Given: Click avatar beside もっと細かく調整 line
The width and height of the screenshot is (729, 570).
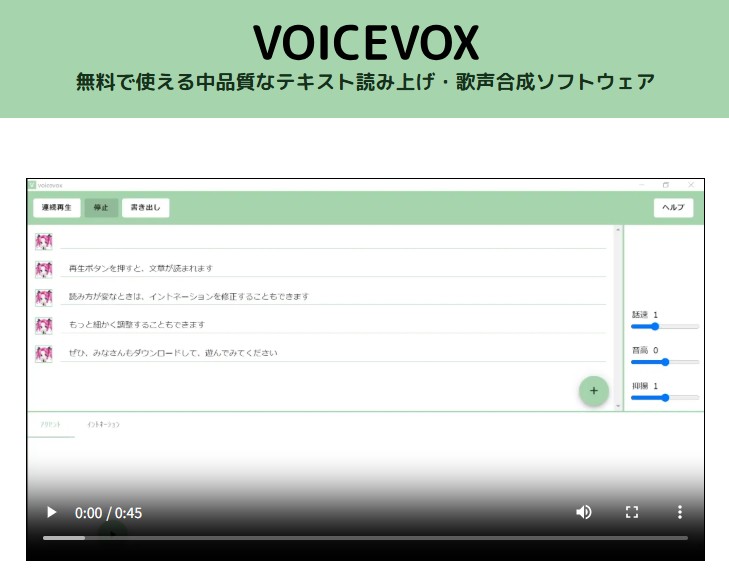Looking at the screenshot, I should coord(44,325).
